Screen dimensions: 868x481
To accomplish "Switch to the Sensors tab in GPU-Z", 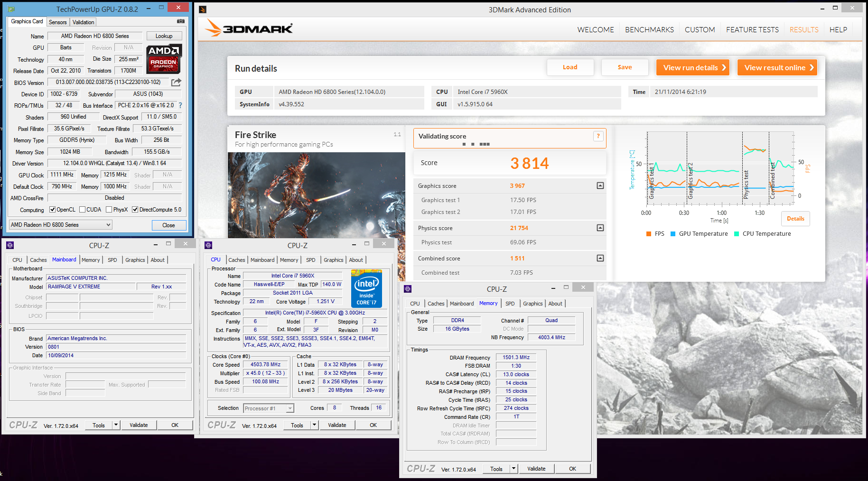I will [58, 22].
